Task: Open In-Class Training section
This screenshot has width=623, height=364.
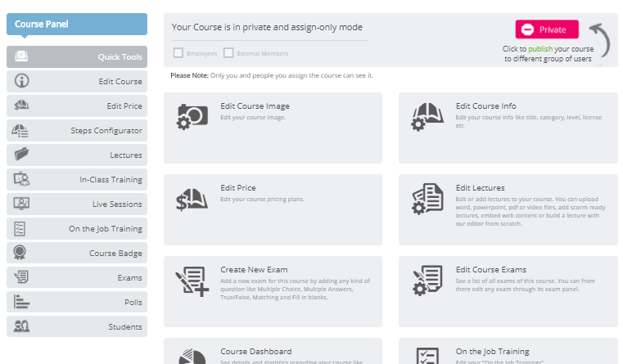Action: click(77, 179)
